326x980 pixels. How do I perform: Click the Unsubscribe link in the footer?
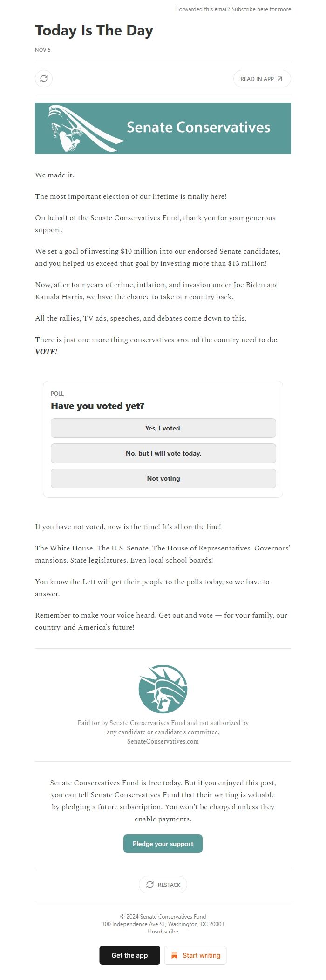[163, 931]
